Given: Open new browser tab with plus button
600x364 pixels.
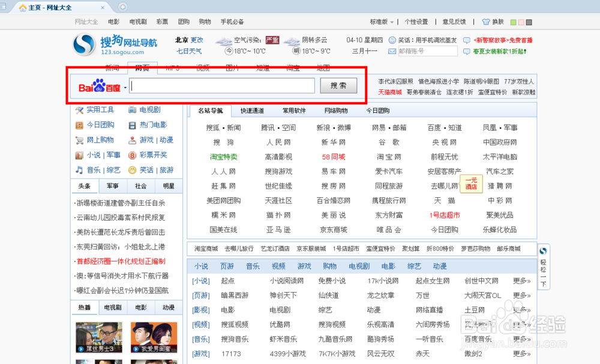Looking at the screenshot, I should pyautogui.click(x=122, y=7).
